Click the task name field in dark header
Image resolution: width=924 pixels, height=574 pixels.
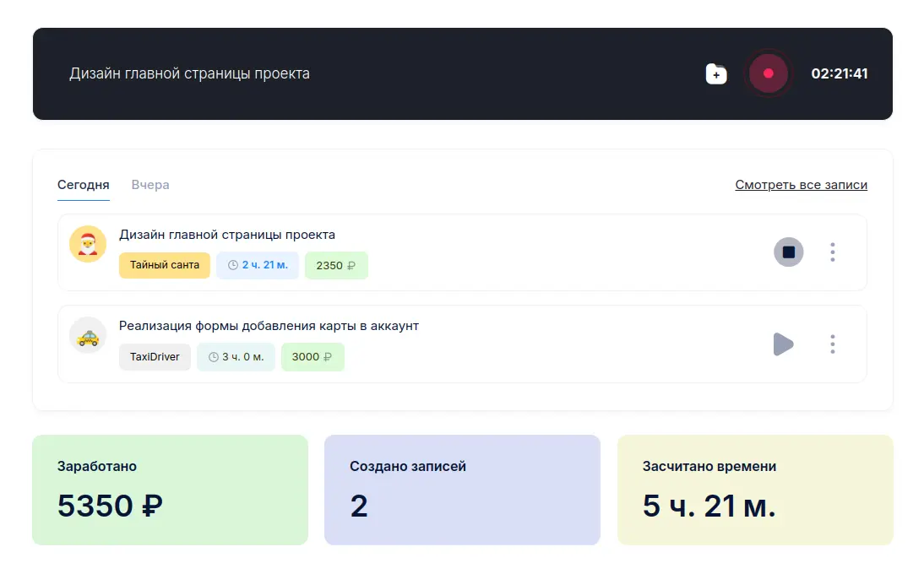pos(189,73)
